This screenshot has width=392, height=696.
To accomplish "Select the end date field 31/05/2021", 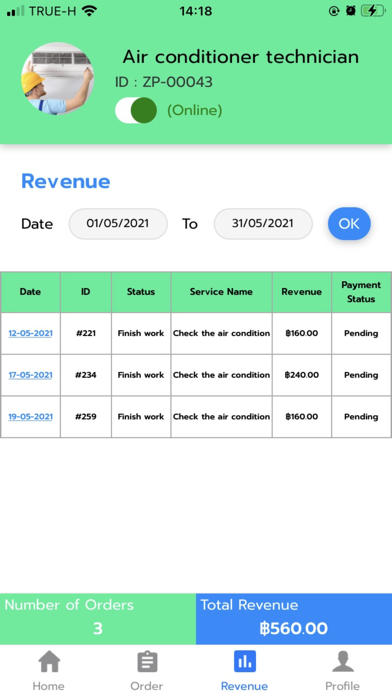I will (x=263, y=224).
